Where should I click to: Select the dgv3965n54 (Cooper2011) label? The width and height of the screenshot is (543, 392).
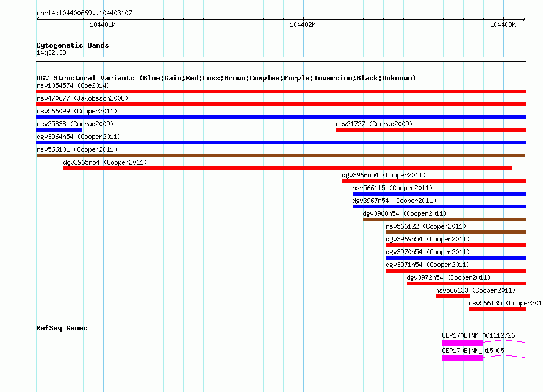105,162
